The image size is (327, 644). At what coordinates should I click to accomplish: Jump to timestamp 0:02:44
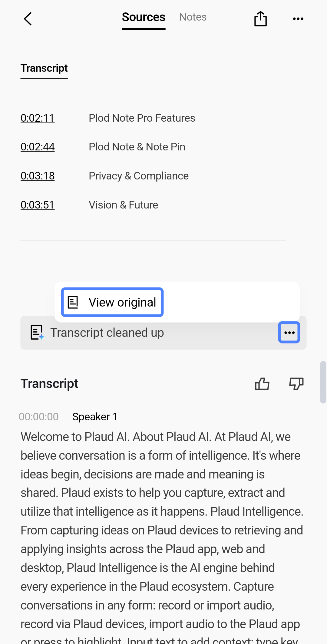coord(38,147)
